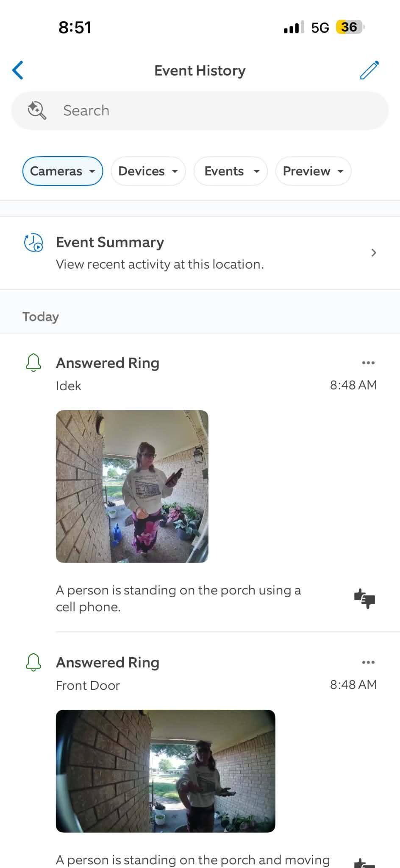The image size is (400, 868).
Task: Rate Front Door description with thumbs icon
Action: pyautogui.click(x=365, y=863)
